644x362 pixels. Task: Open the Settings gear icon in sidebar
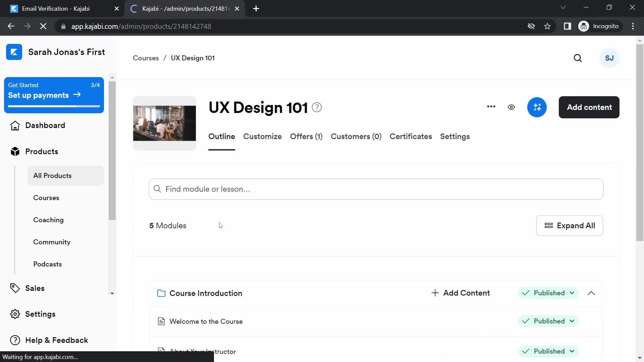pyautogui.click(x=15, y=314)
